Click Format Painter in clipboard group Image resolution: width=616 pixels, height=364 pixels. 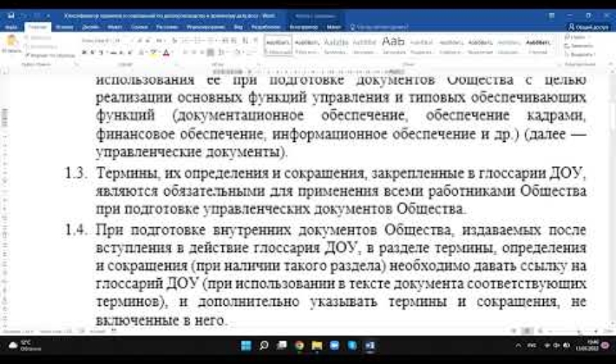50,55
